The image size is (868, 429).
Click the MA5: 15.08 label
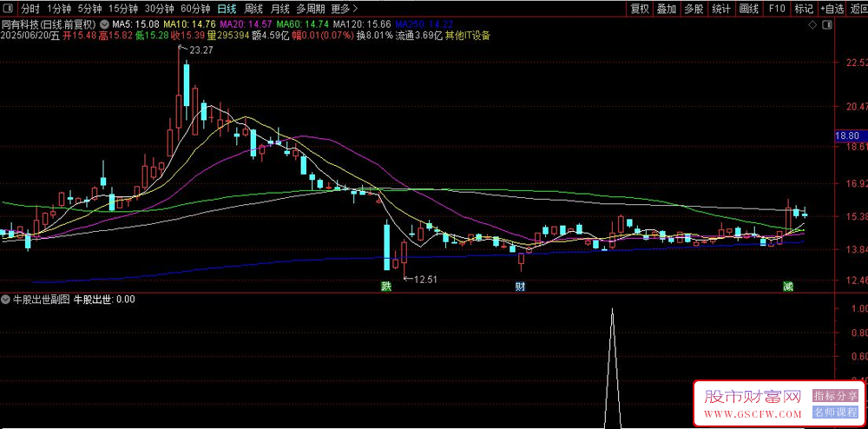135,25
